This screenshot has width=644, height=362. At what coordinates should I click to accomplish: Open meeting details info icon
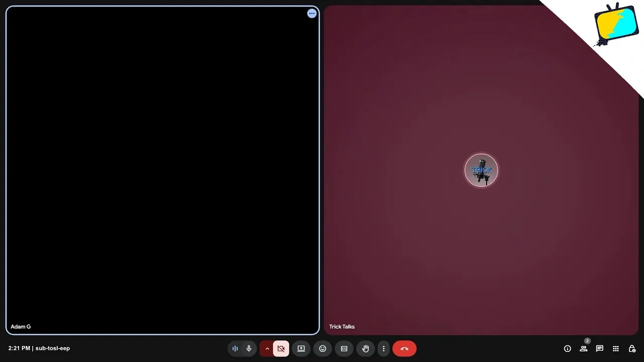pyautogui.click(x=568, y=348)
